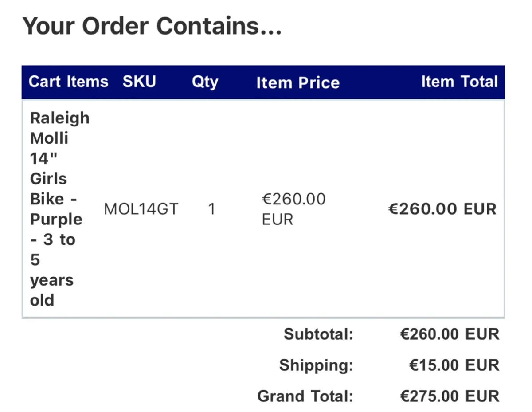The image size is (532, 412).
Task: Select the €275.00 EUR grand total
Action: 450,396
